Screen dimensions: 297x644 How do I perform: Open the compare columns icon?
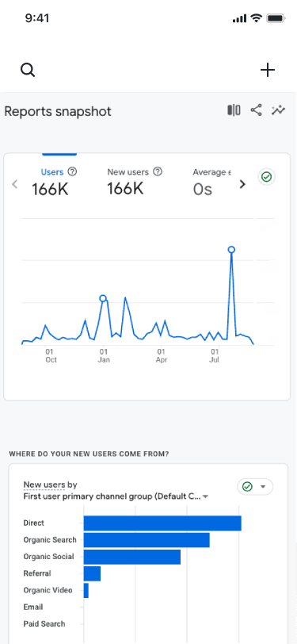tap(234, 110)
